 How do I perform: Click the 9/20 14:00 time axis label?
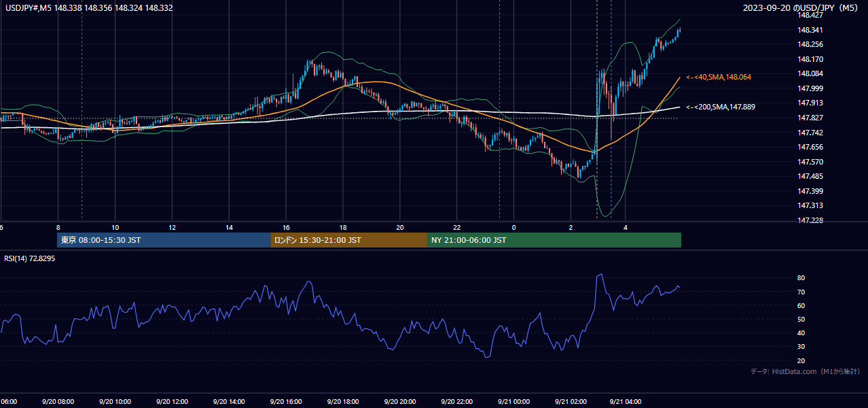tap(228, 401)
